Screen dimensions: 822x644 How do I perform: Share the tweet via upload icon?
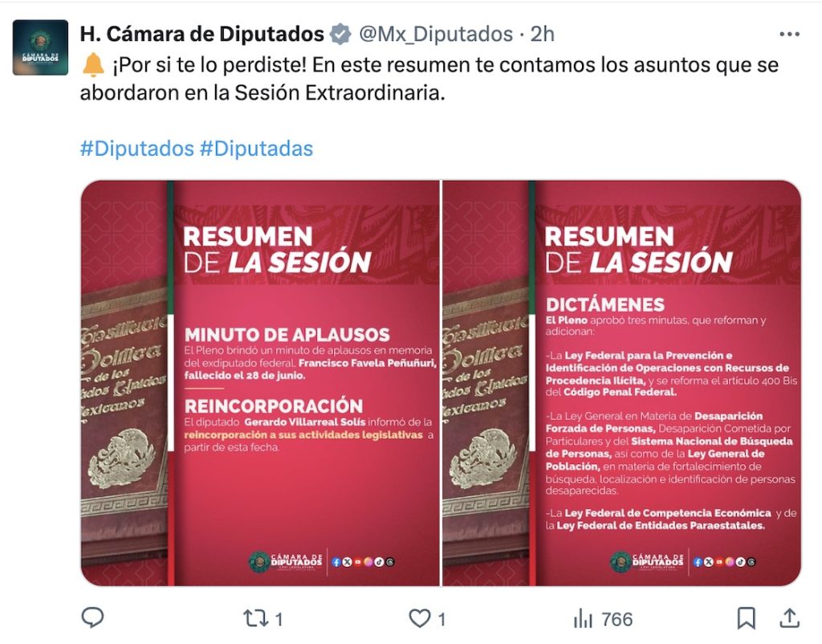tap(790, 618)
